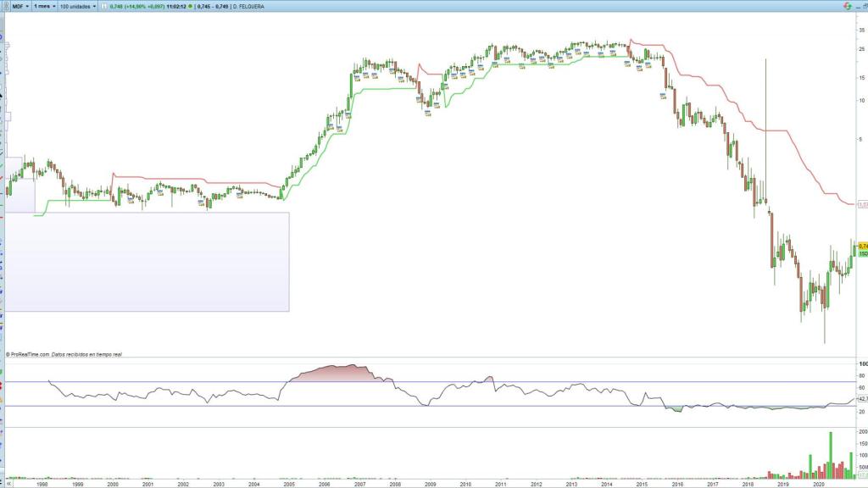This screenshot has height=488, width=868.
Task: Open the MDF ticker dropdown
Action: (x=20, y=5)
